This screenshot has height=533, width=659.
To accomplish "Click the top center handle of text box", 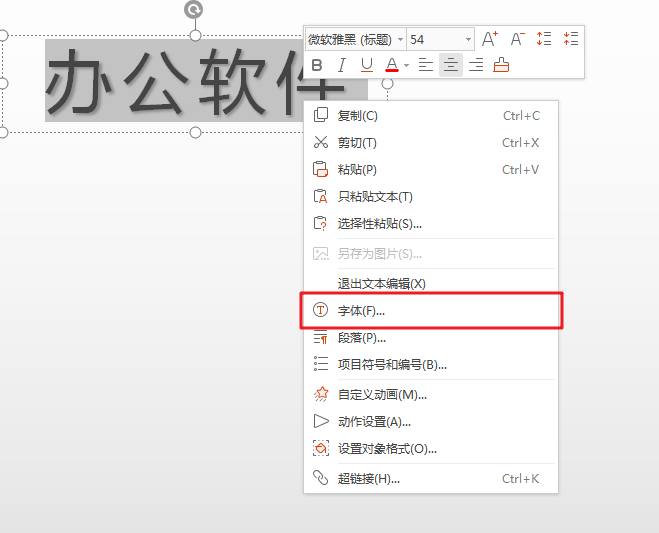I will [x=195, y=36].
